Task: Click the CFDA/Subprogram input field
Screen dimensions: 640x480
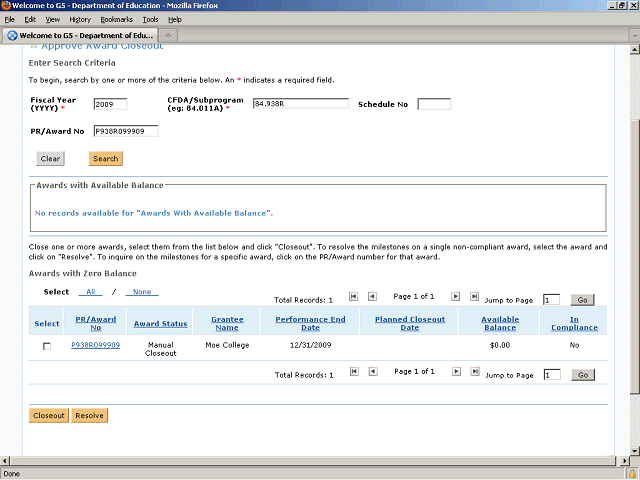Action: point(301,104)
